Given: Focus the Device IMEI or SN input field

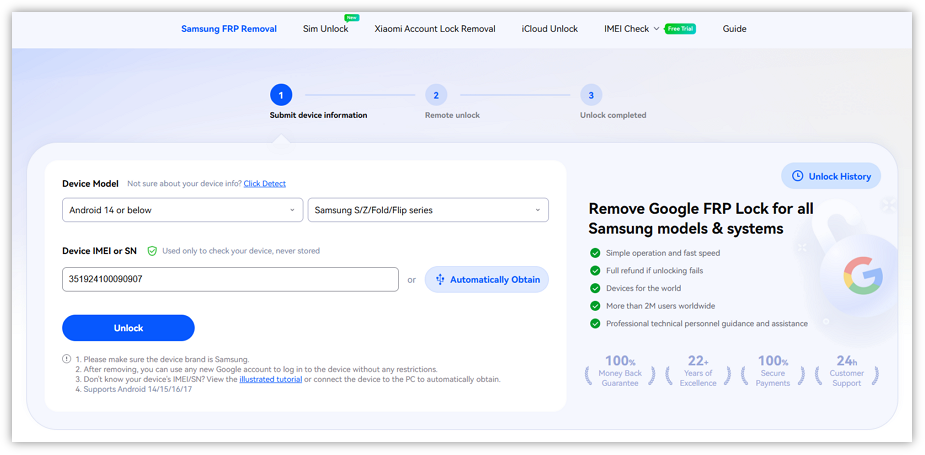Looking at the screenshot, I should point(231,280).
